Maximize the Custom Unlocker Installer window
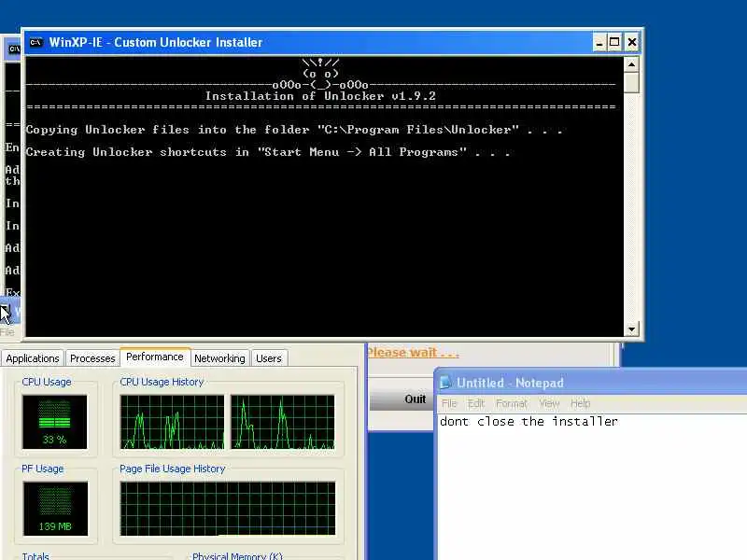The height and width of the screenshot is (560, 747). [x=615, y=42]
